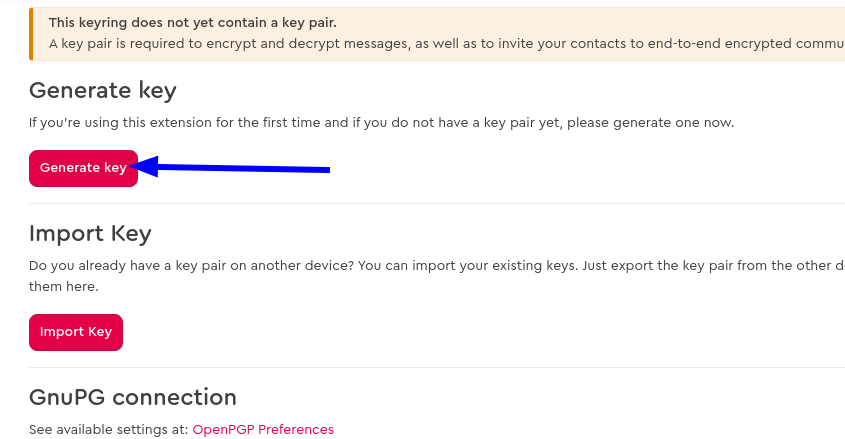Click the red Generate key button

[x=84, y=169]
